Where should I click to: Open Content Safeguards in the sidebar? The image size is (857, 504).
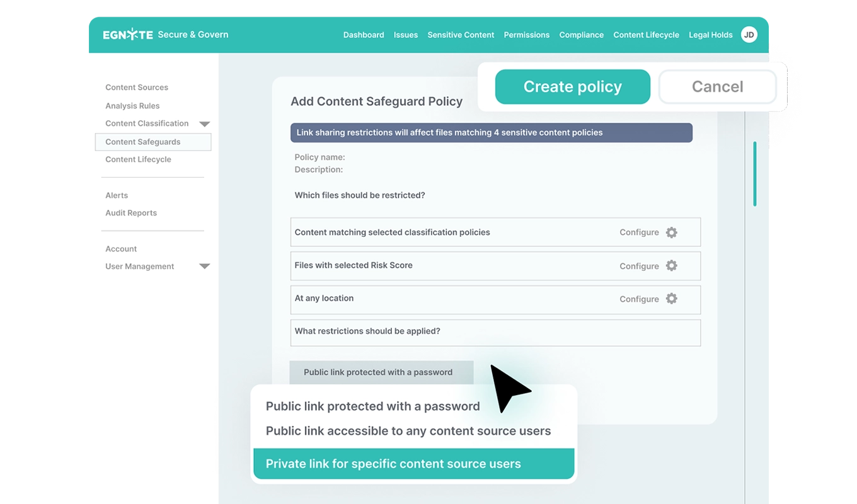[x=143, y=142]
